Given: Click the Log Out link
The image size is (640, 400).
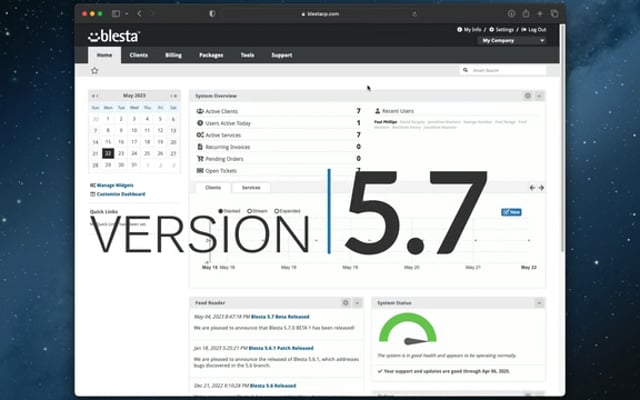Looking at the screenshot, I should click(534, 29).
